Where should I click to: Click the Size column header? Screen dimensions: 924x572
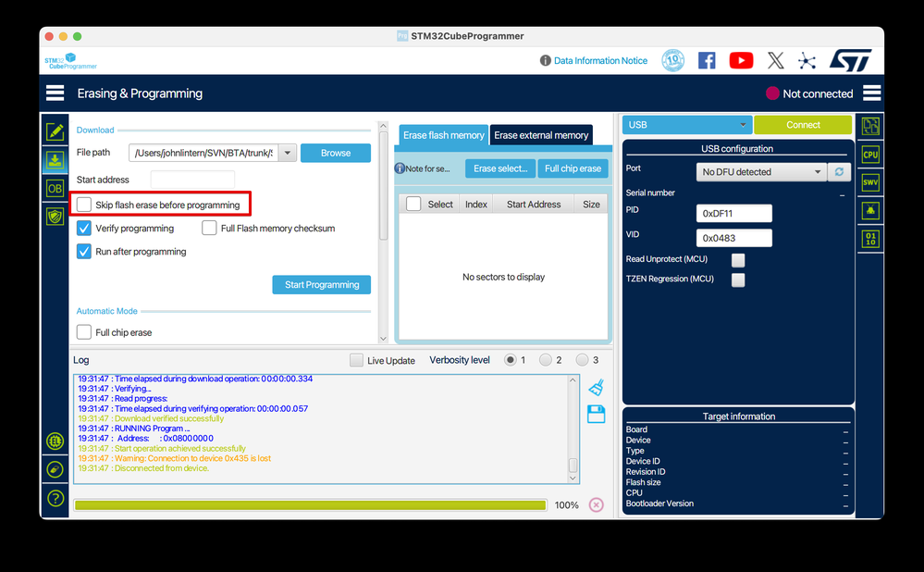click(591, 204)
